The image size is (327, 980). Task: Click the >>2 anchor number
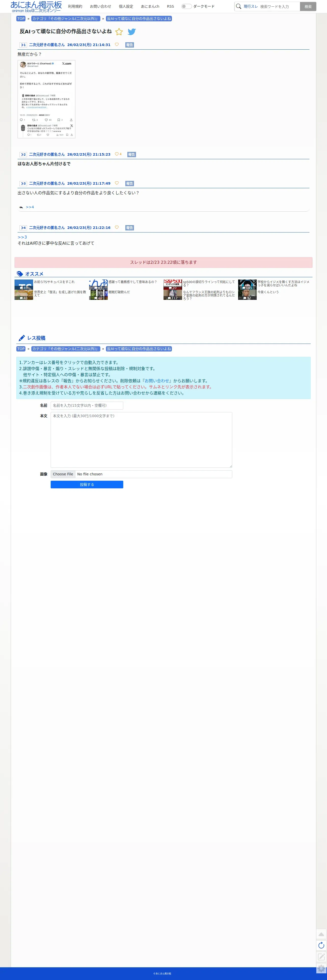(x=23, y=154)
